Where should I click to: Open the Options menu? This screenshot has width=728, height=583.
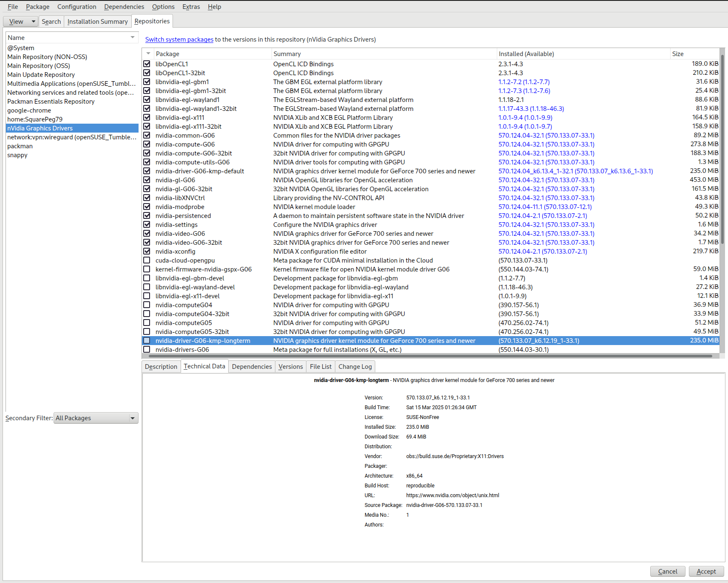pos(163,6)
